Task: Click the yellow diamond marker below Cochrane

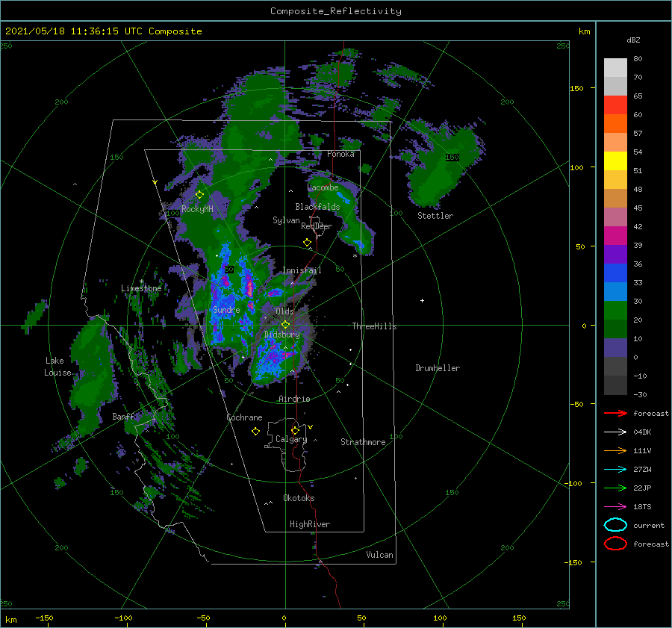Action: [x=255, y=432]
